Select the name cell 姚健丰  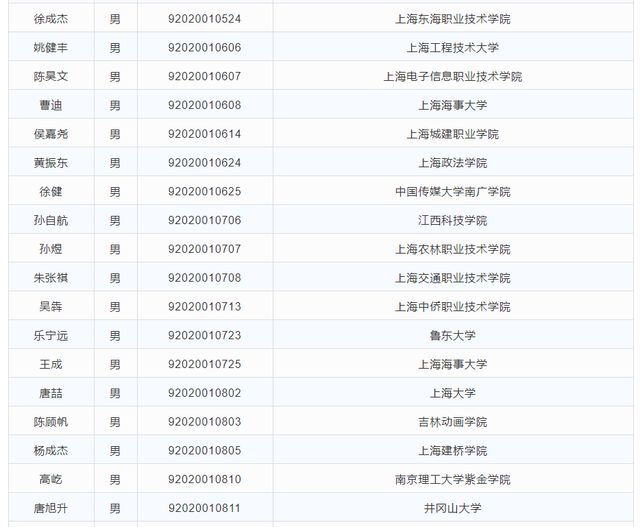point(51,47)
